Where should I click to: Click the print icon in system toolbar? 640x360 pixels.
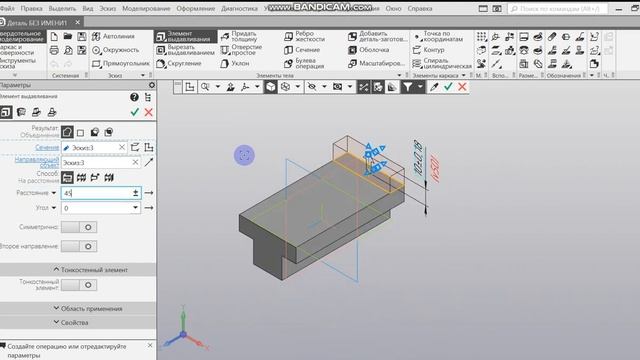click(54, 50)
